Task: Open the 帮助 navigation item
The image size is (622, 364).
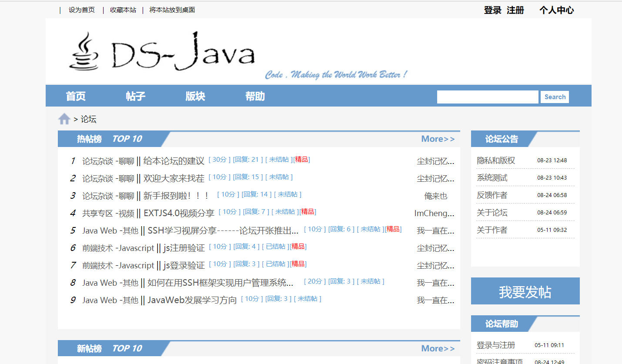Action: 255,96
